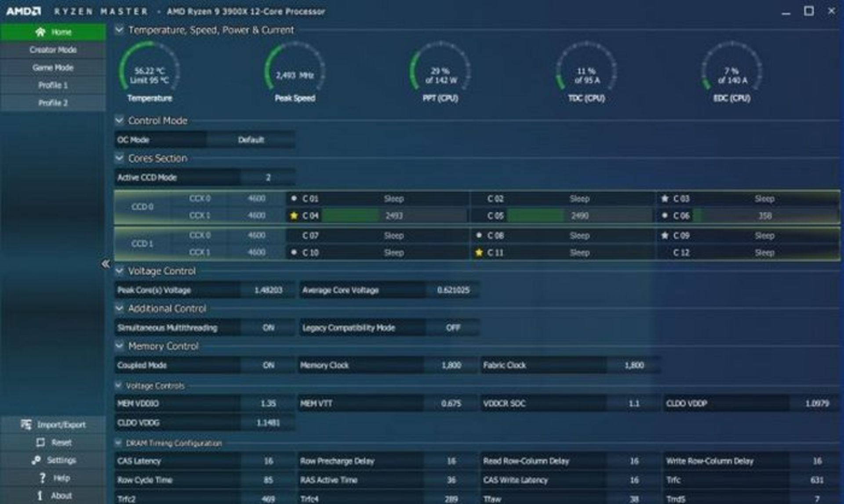Click the Memory Clock value field
The image size is (844, 504).
[x=451, y=365]
